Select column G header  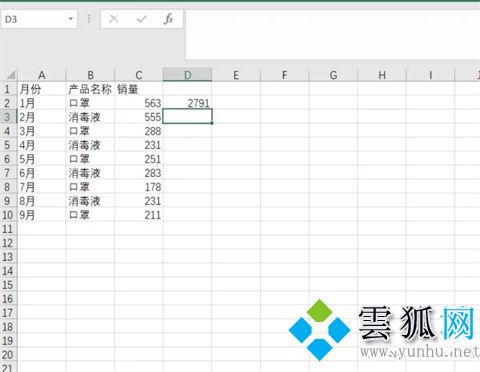tap(333, 75)
